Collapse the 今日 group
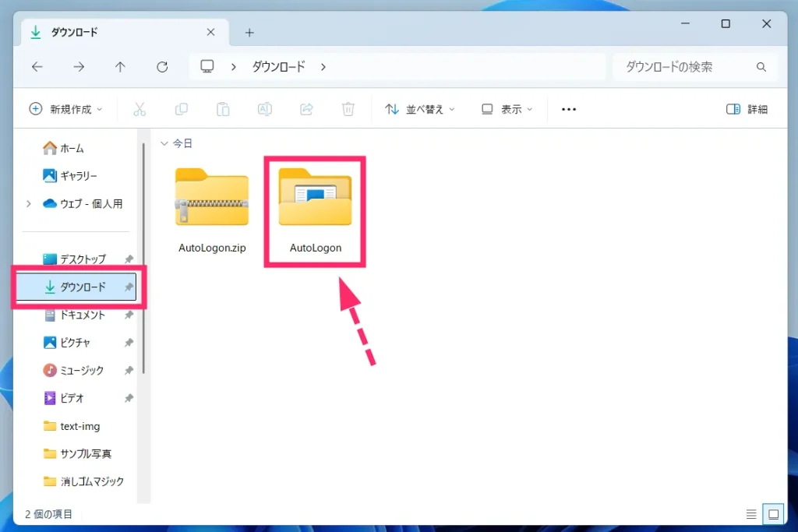 pyautogui.click(x=164, y=143)
